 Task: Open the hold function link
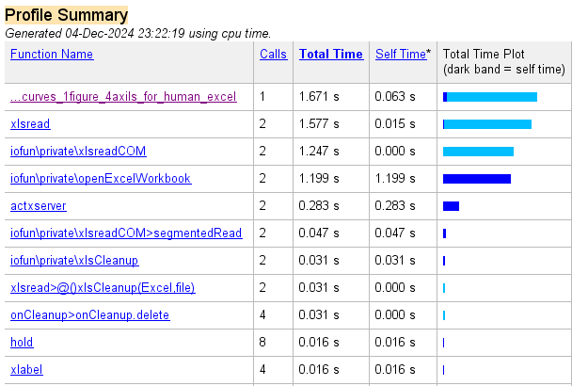click(x=22, y=343)
